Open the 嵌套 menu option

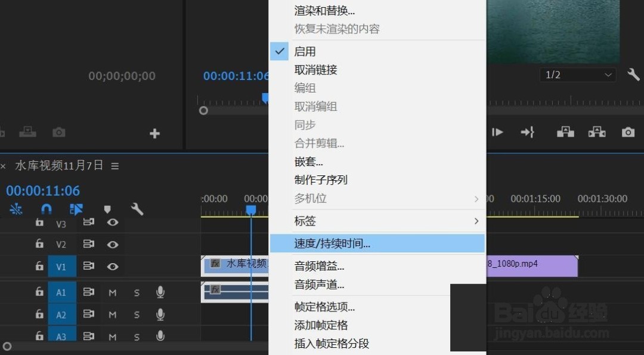[x=377, y=162]
